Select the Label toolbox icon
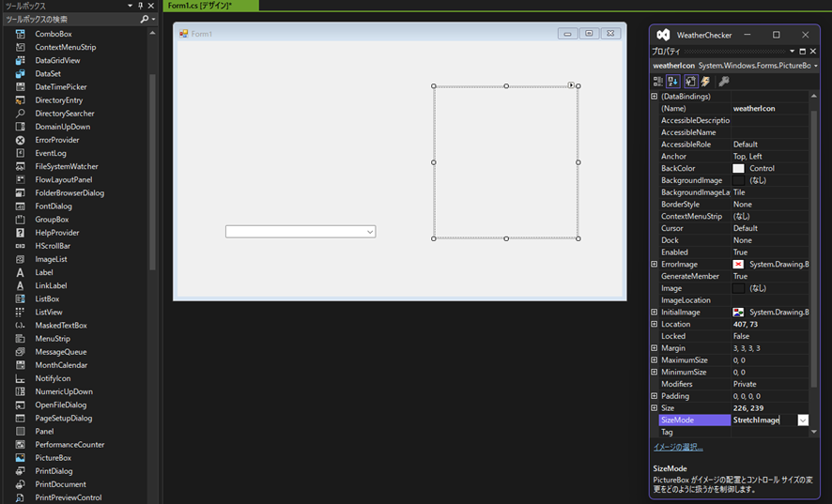The height and width of the screenshot is (504, 832). click(x=20, y=273)
